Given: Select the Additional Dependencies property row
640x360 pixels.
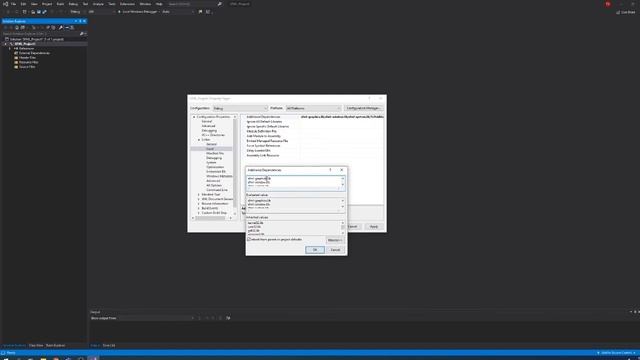Looking at the screenshot, I should (x=314, y=117).
